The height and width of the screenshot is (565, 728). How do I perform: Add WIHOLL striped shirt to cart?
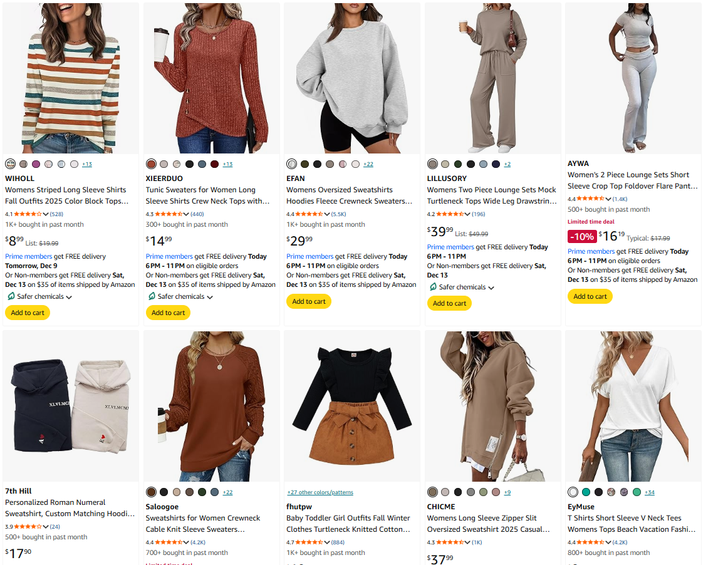pos(28,313)
